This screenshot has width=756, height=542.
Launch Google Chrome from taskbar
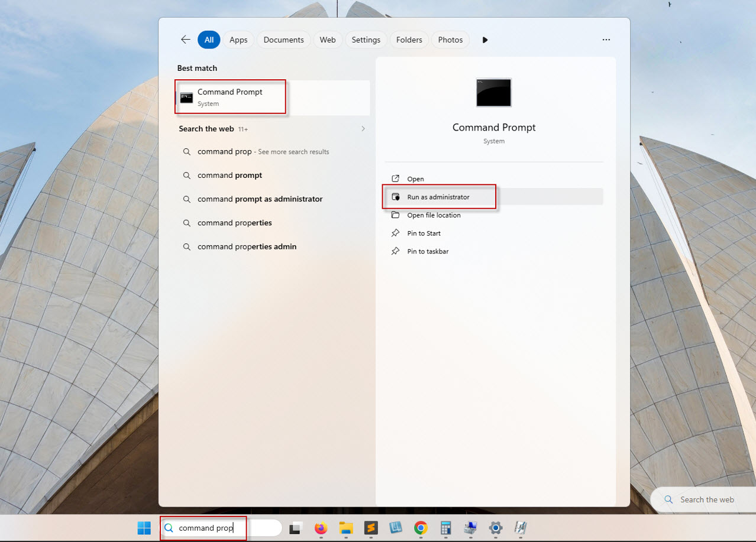point(421,528)
